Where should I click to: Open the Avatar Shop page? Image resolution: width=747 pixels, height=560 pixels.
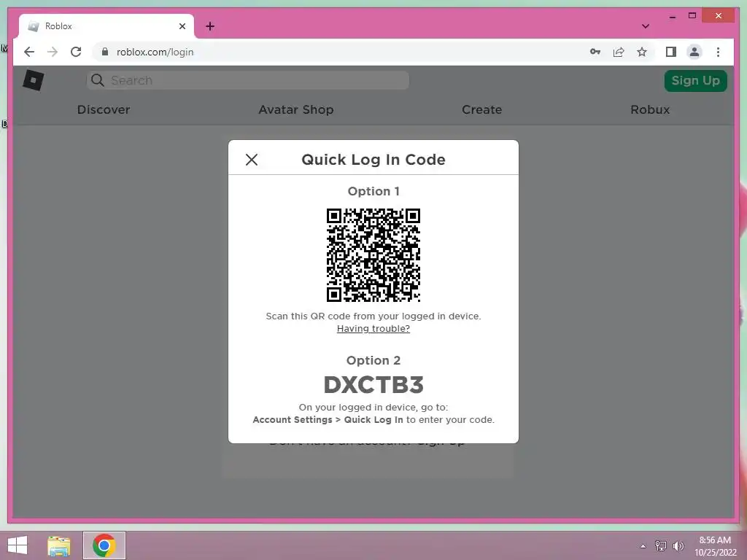(x=296, y=109)
